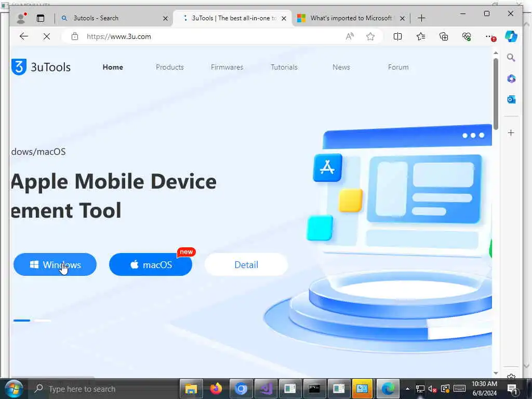Click the scroll up arrow on page
The image size is (532, 399).
point(496,53)
